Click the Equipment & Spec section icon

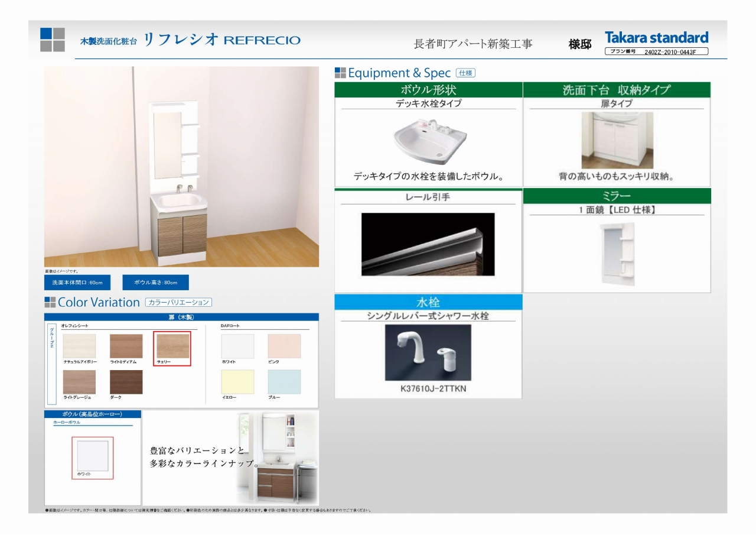coord(340,73)
